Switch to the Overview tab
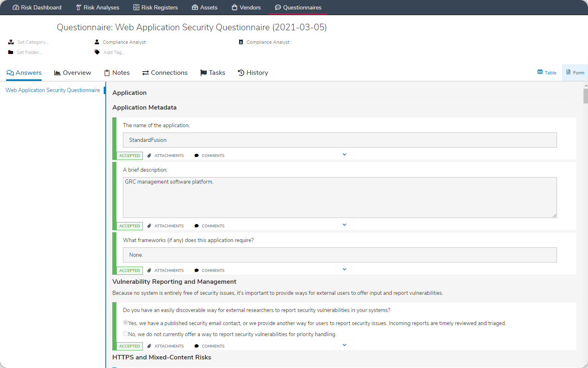Viewport: 588px width, 368px height. 72,72
